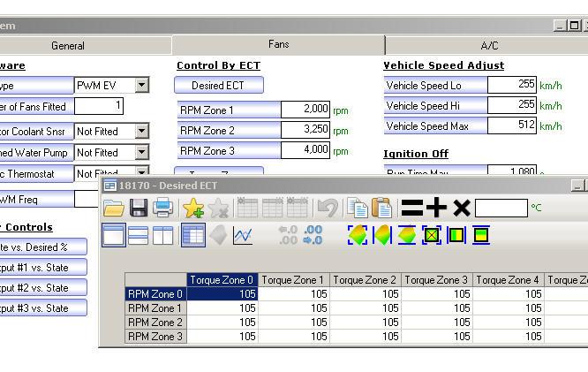The height and width of the screenshot is (372, 588).
Task: Toggle the horizontal split layout view
Action: pos(139,235)
